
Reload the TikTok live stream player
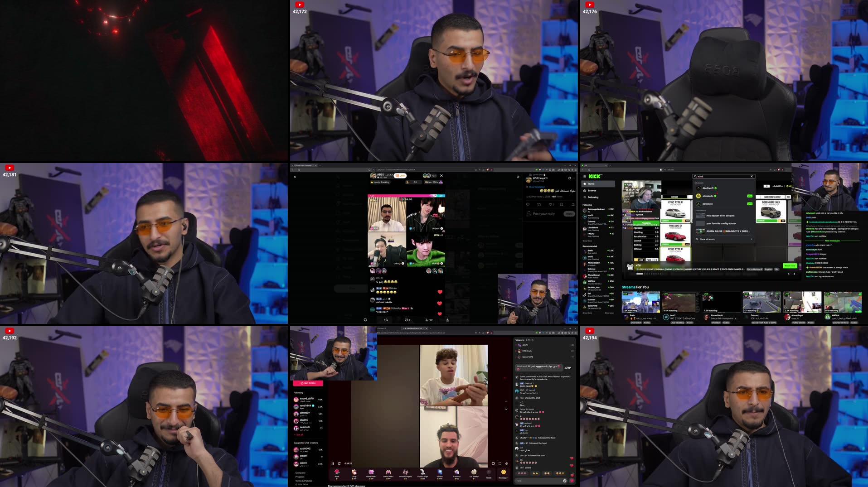pos(339,463)
